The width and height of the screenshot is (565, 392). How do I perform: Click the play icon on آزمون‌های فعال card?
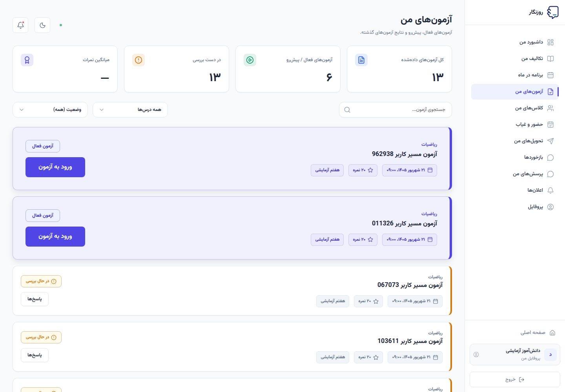click(250, 60)
